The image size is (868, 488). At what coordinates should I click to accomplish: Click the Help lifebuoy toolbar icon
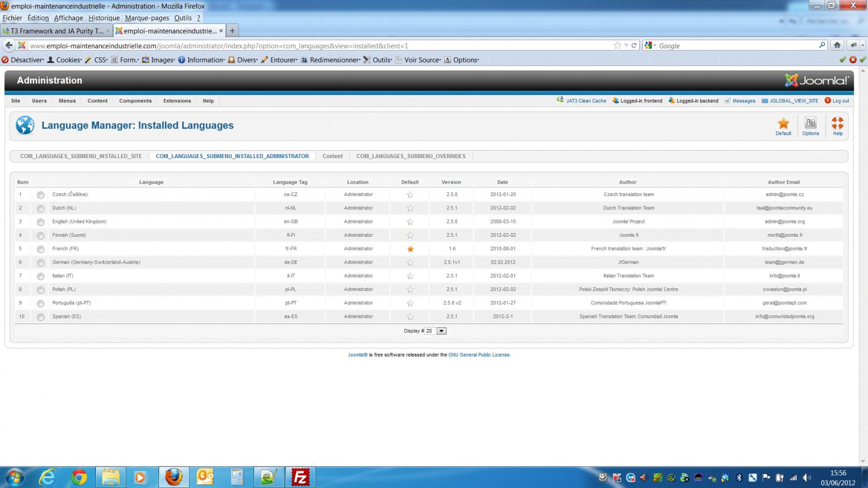(x=837, y=126)
